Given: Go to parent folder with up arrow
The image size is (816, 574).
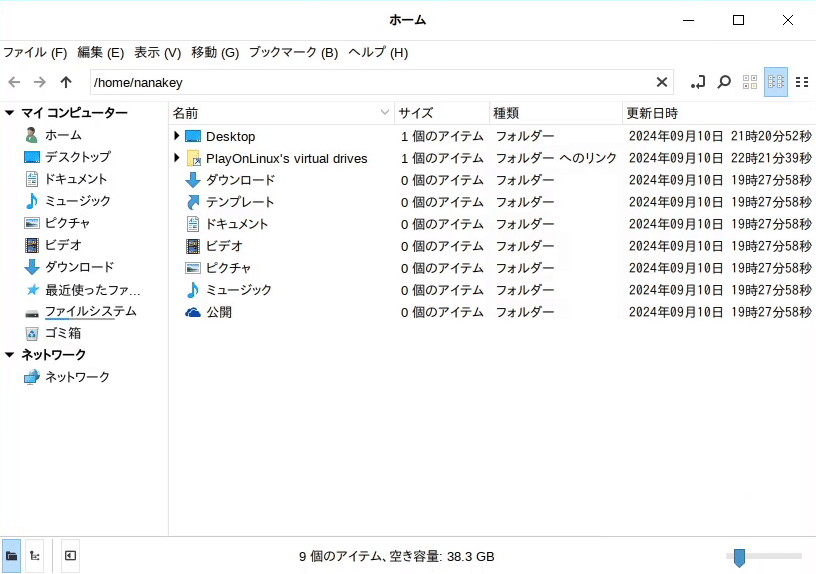Looking at the screenshot, I should point(66,82).
